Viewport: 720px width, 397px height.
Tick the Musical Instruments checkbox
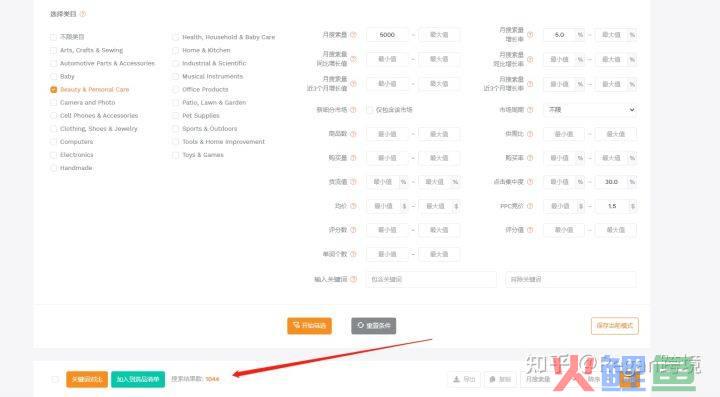175,76
